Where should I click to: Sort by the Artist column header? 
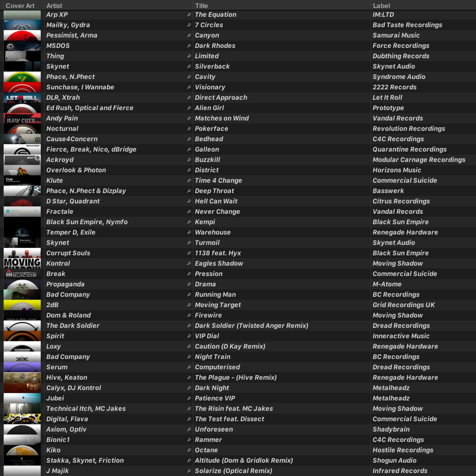pos(54,5)
